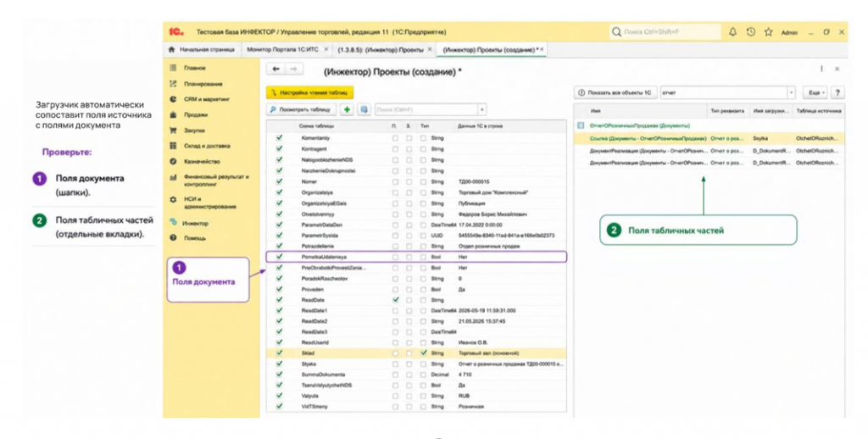Image resolution: width=868 pixels, height=439 pixels.
Task: Click the Настройка чтения таблиц button
Action: (309, 93)
